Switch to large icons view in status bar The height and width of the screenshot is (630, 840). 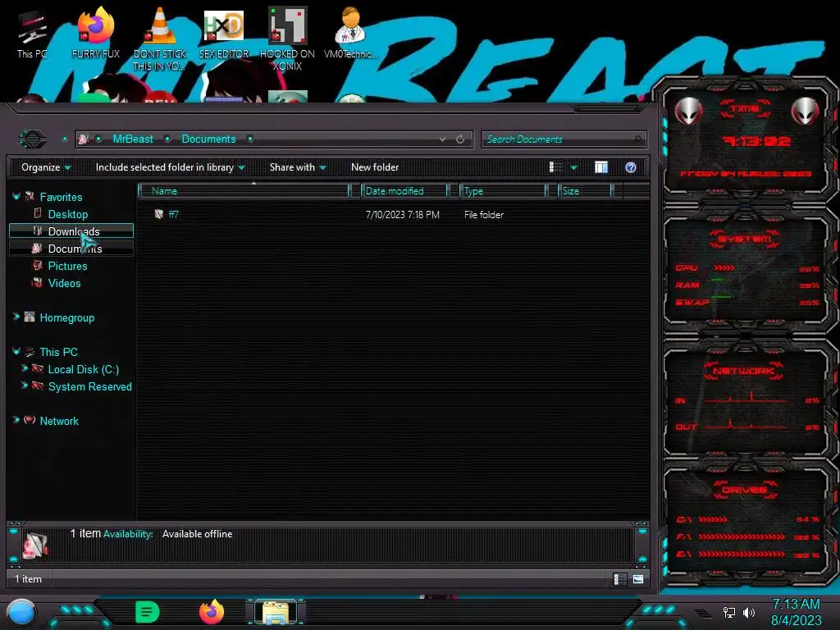[x=638, y=579]
